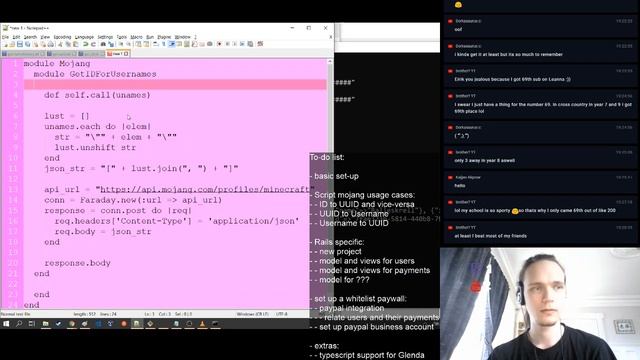Click the 'hello' chat message
The height and width of the screenshot is (360, 640).
coord(460,186)
